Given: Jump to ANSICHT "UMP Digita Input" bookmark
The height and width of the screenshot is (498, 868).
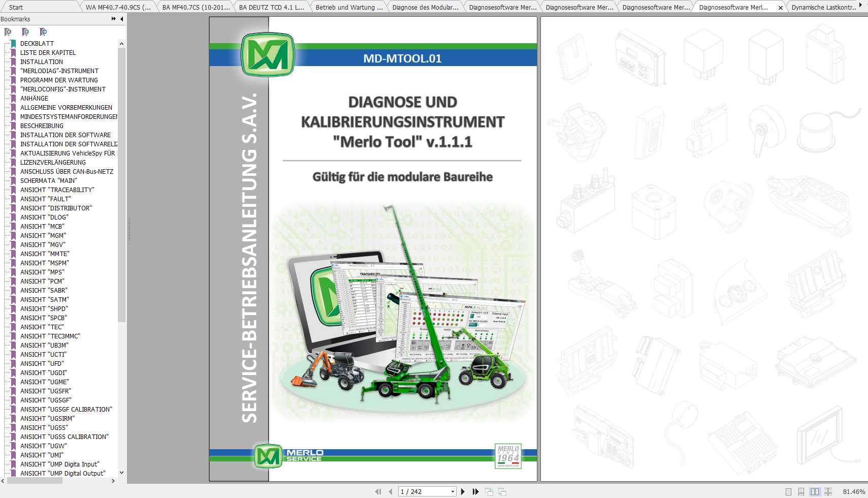Looking at the screenshot, I should click(x=60, y=464).
